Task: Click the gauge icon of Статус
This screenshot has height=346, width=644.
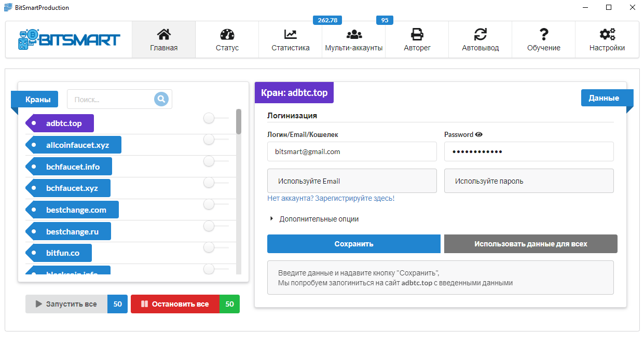Action: coord(227,34)
